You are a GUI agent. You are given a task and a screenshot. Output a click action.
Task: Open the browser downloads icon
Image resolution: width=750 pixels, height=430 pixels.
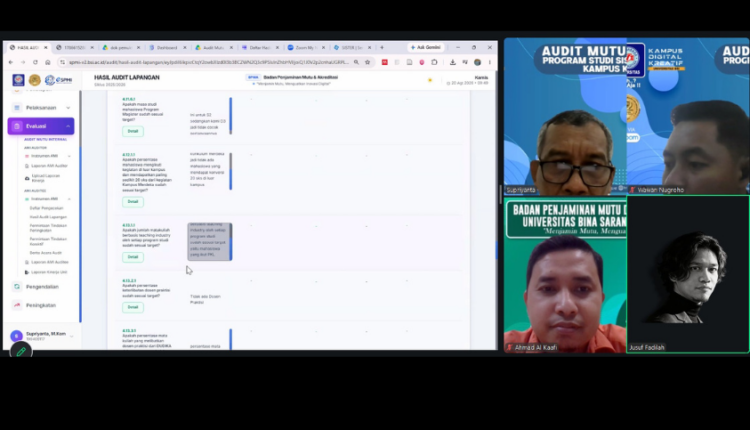(452, 62)
